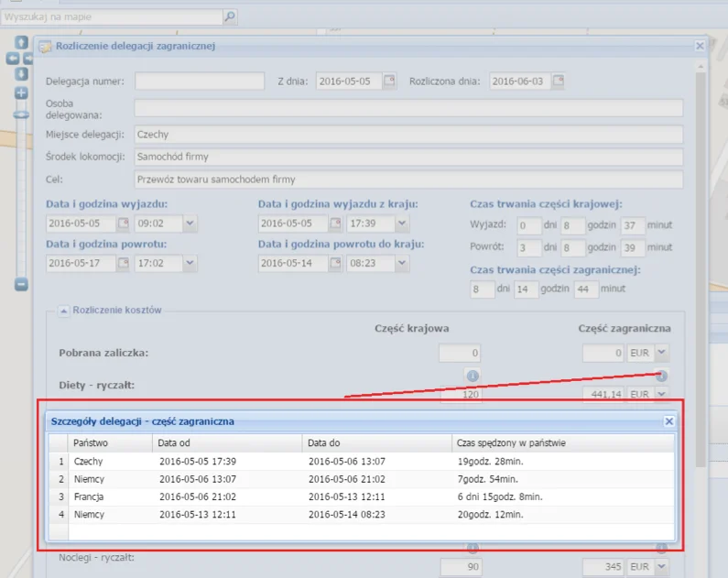Click the Miejsce delegacji field with Czechy

tap(408, 134)
